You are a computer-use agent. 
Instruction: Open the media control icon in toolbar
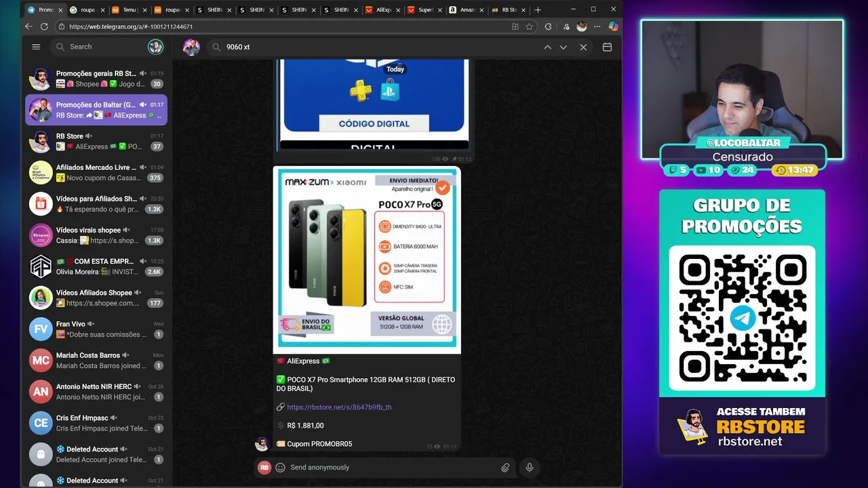click(566, 26)
